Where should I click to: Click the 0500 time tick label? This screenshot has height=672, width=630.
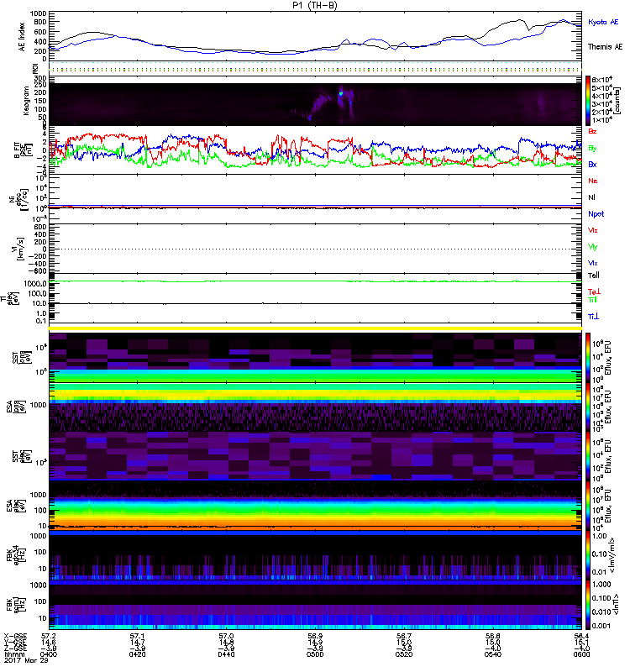(315, 654)
